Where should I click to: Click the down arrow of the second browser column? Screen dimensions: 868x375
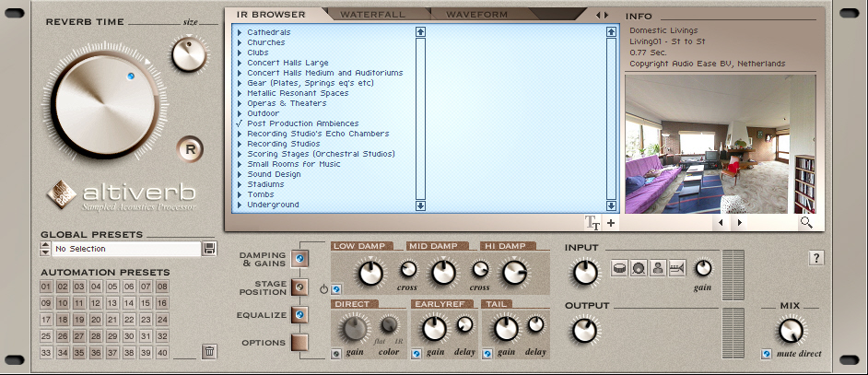(611, 206)
